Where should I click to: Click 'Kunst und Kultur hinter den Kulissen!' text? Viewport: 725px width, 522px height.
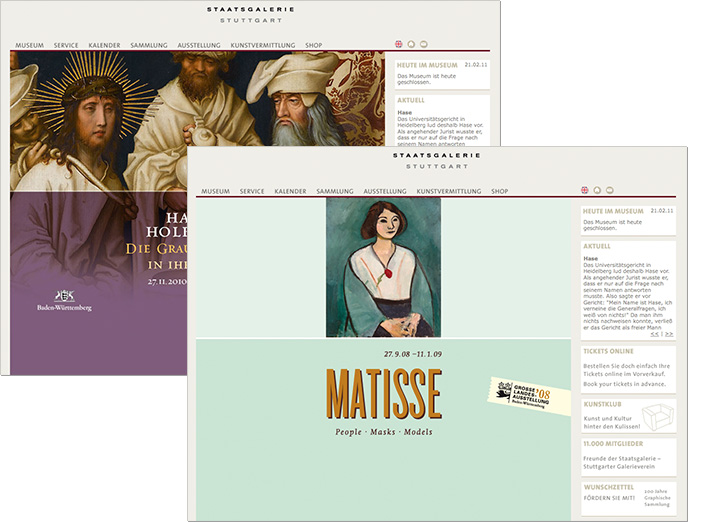tap(612, 423)
